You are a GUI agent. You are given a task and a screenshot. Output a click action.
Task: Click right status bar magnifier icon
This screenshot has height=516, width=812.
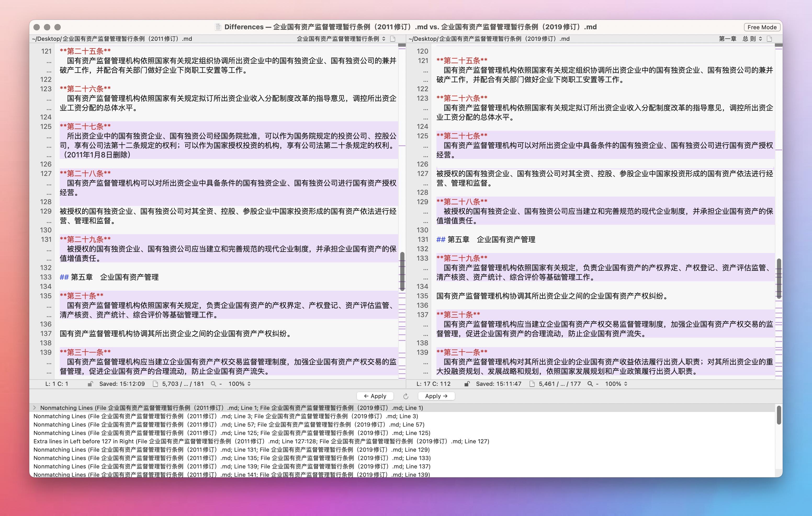coord(590,384)
